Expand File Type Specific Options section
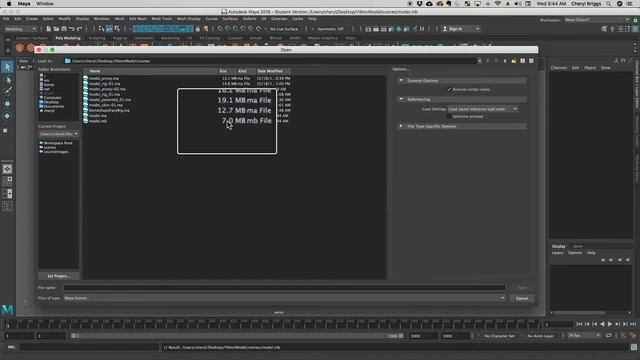640x360 pixels. point(401,126)
